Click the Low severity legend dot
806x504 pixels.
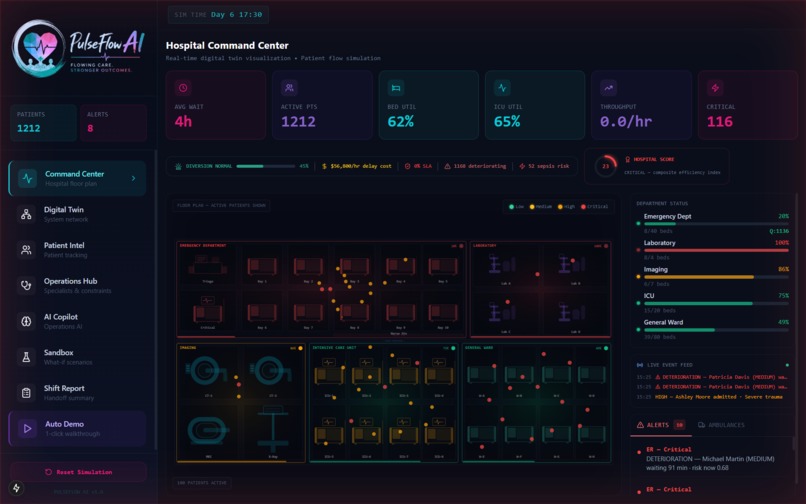511,207
